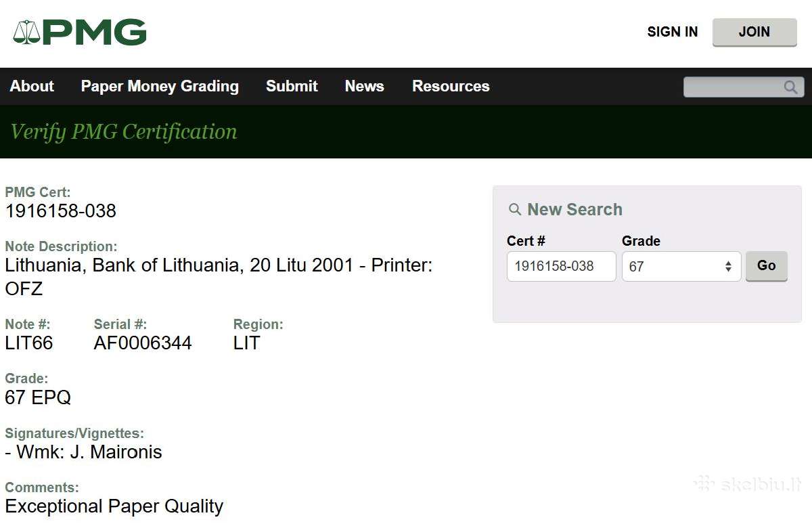Open the Grade dropdown showing 67

[x=681, y=266]
